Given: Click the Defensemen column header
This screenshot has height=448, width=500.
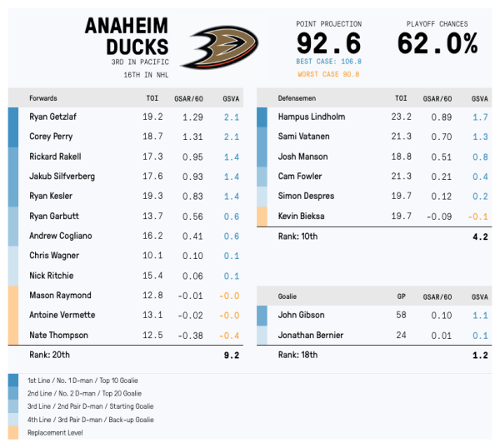Looking at the screenshot, I should (x=297, y=98).
